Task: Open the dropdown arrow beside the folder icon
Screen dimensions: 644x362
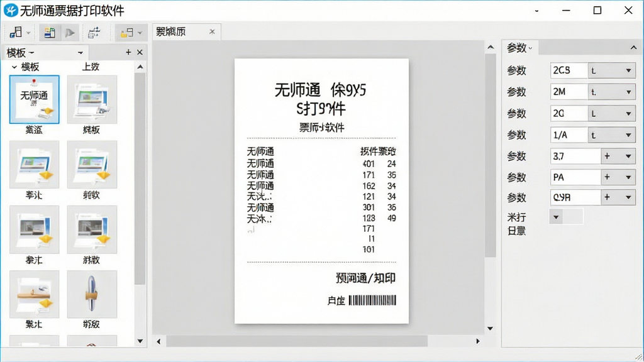Action: tap(140, 33)
